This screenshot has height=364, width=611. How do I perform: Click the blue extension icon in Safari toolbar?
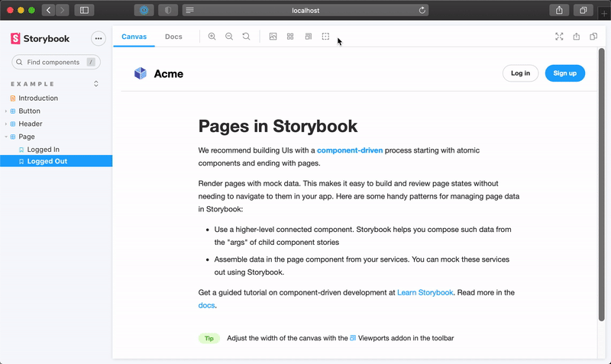pos(144,11)
